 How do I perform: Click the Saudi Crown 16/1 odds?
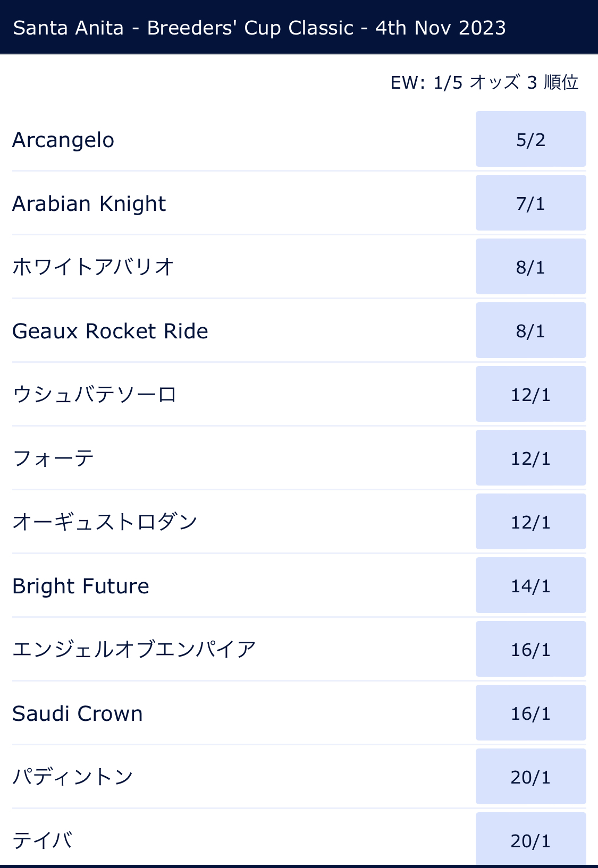[530, 713]
